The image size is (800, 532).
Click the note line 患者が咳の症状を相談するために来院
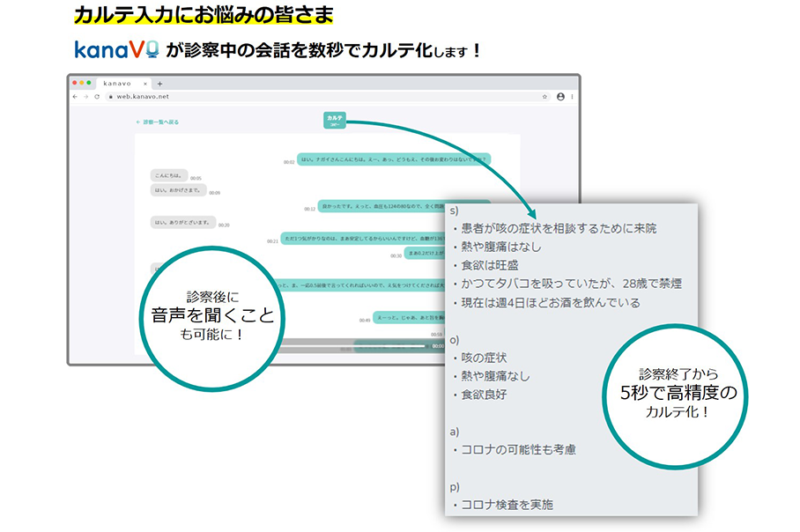click(559, 228)
